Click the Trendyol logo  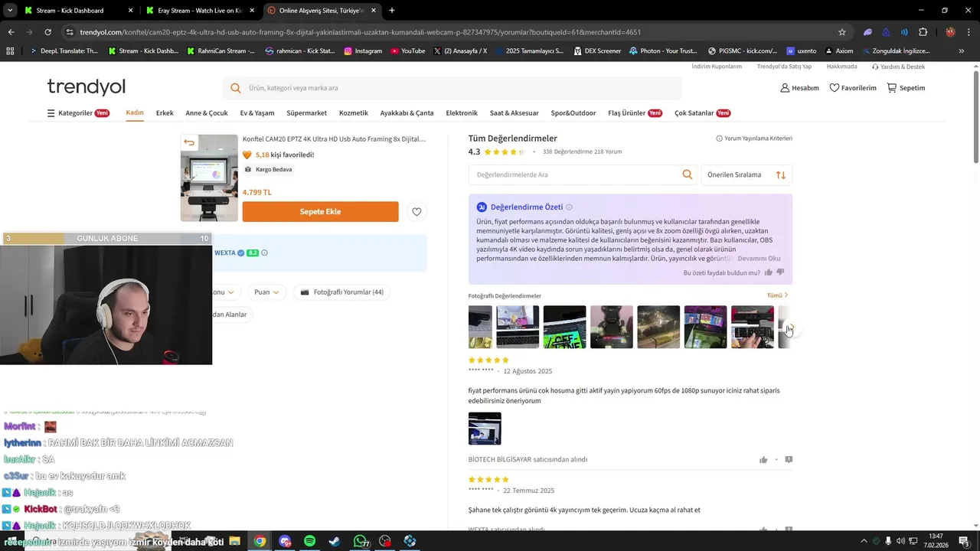[x=86, y=86]
